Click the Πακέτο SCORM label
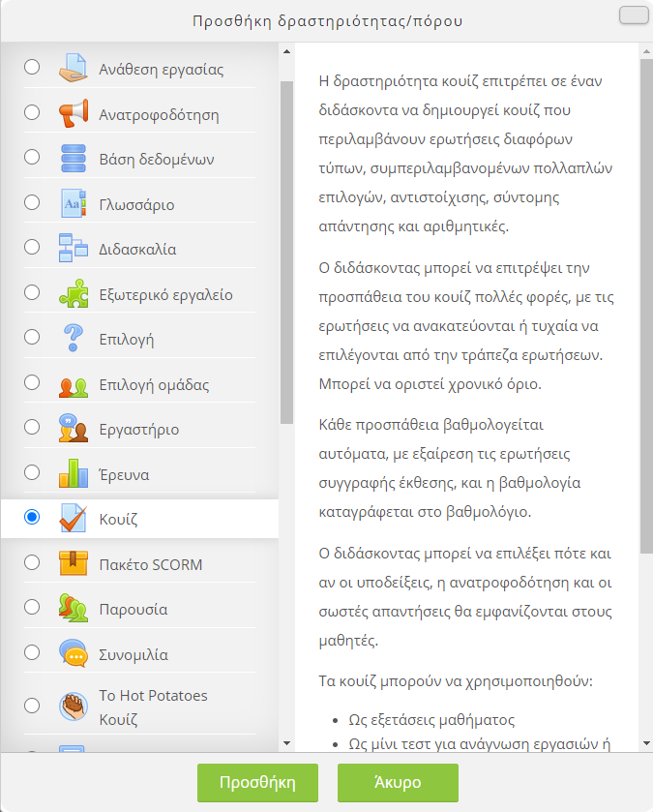This screenshot has height=812, width=653. click(x=151, y=564)
